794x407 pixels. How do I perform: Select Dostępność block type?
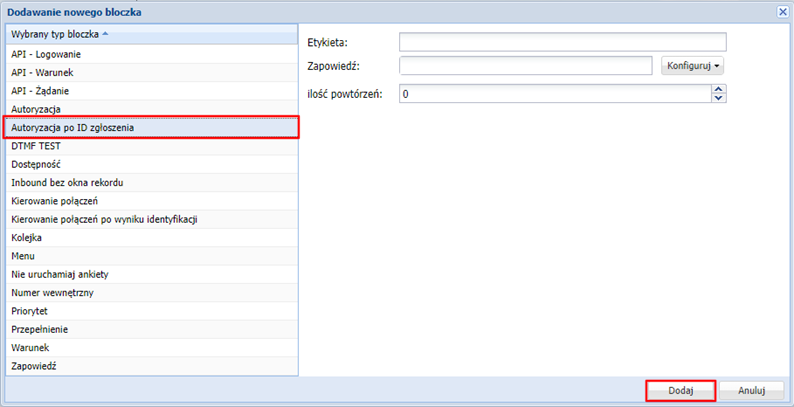[x=152, y=165]
